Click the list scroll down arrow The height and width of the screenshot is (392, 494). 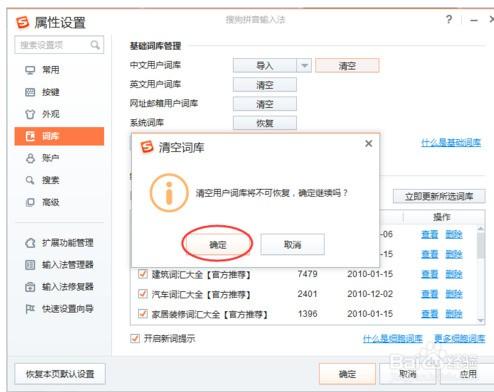pos(480,320)
